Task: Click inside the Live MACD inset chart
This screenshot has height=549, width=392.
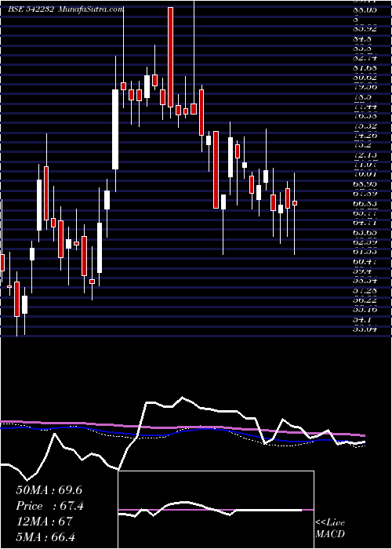Action: [x=216, y=510]
